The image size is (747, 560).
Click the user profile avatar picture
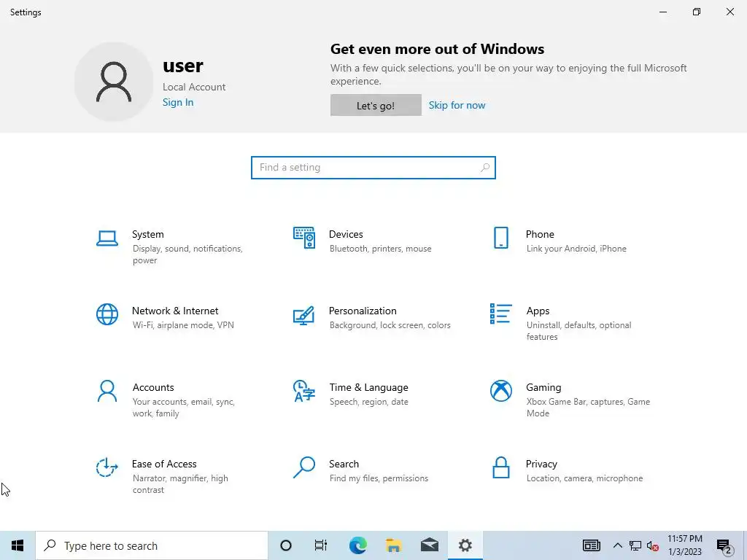tap(113, 82)
